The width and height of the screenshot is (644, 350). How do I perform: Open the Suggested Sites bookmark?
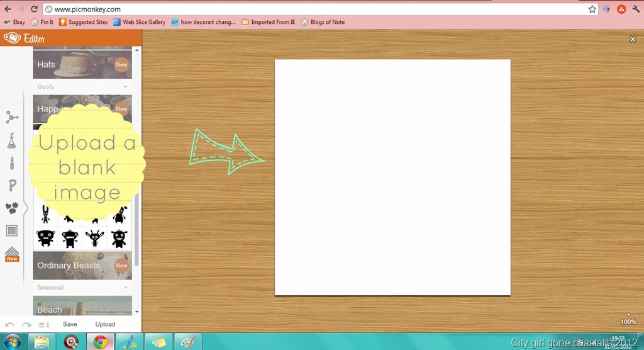84,22
